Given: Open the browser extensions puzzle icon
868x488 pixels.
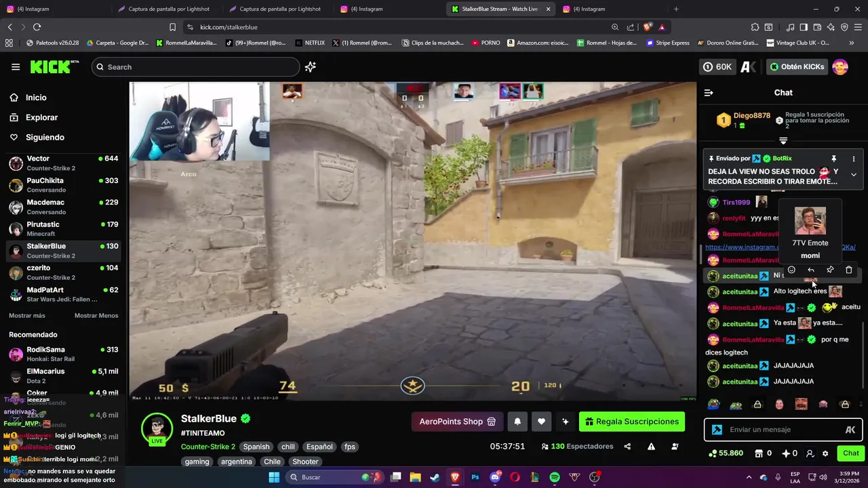Looking at the screenshot, I should point(755,27).
